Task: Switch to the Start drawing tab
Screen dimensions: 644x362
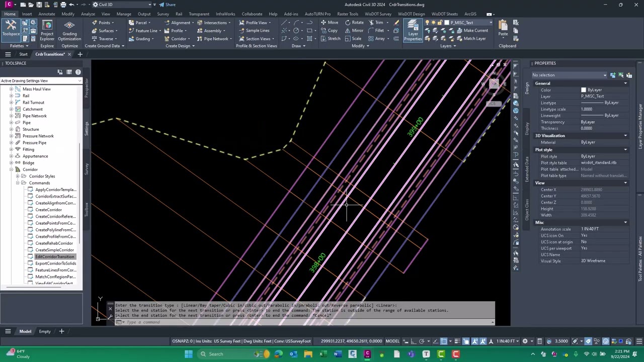Action: pos(23,54)
